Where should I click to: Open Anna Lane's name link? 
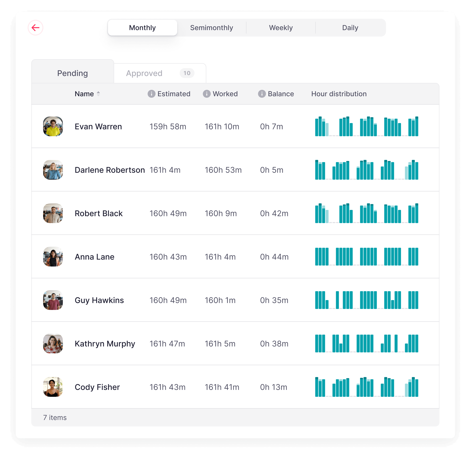[94, 257]
